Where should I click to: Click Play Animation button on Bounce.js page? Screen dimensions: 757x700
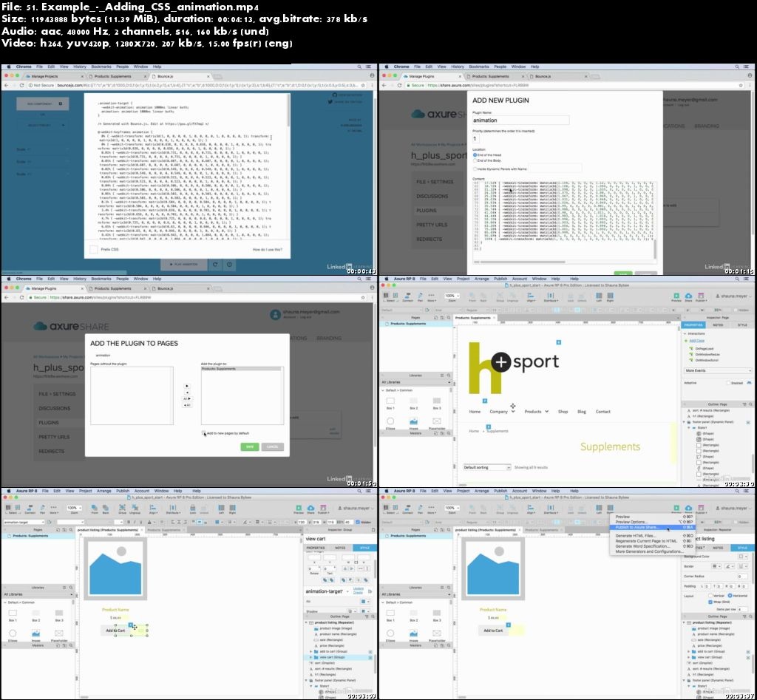(184, 264)
